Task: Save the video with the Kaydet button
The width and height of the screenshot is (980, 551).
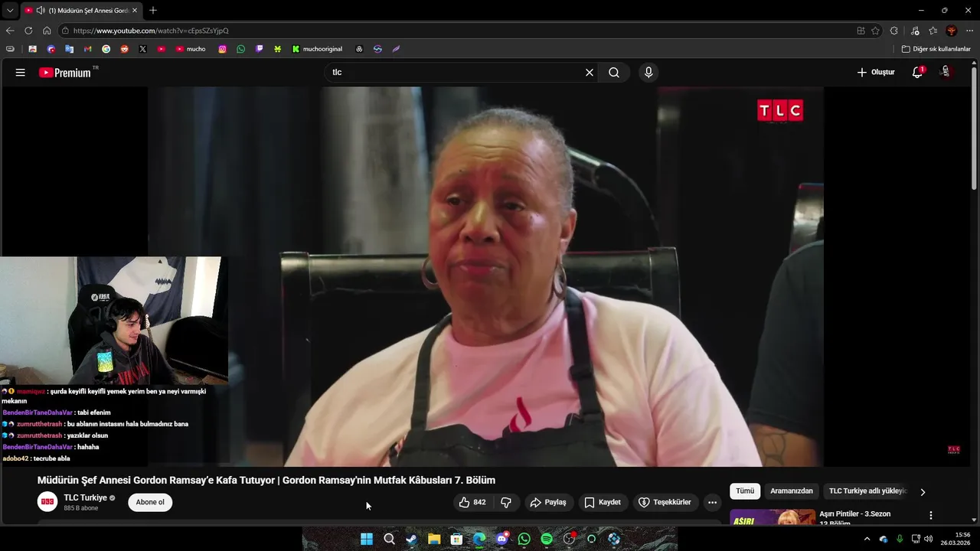Action: 603,503
